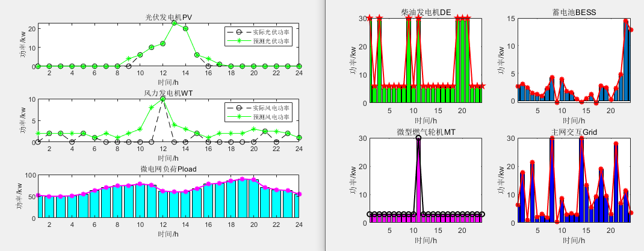Click the 主网交互Grid plot title
Image resolution: width=644 pixels, height=251 pixels.
click(x=572, y=132)
